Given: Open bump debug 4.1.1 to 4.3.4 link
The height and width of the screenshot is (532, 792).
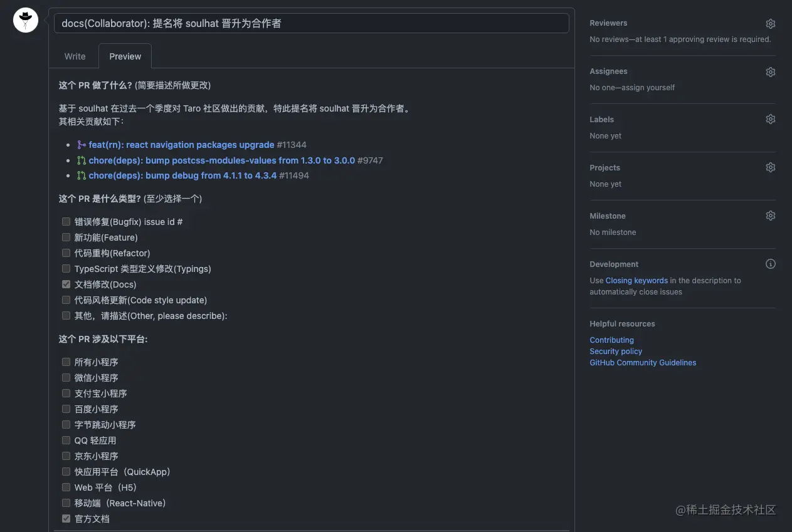Looking at the screenshot, I should coord(182,175).
